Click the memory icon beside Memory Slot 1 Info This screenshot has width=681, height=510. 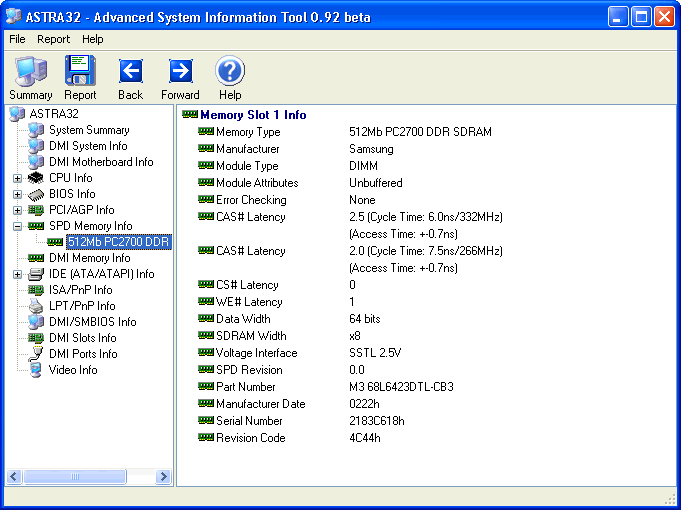[190, 114]
